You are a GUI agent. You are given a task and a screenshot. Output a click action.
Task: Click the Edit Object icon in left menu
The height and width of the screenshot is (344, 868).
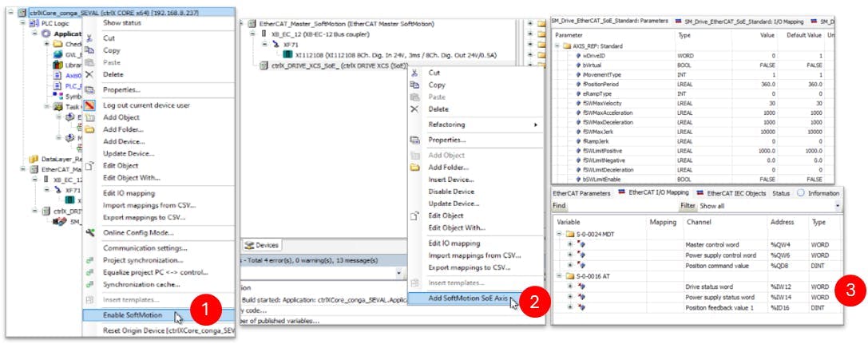(89, 165)
